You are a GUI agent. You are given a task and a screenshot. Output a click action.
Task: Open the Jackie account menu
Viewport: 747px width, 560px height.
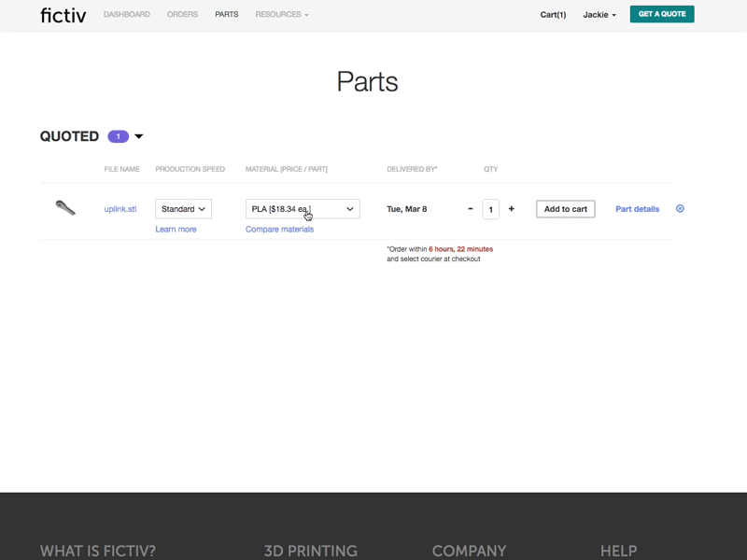598,14
